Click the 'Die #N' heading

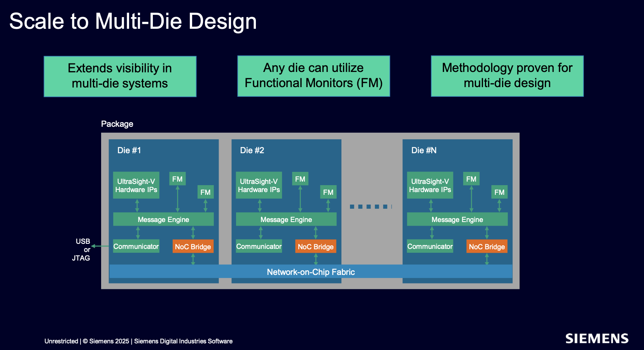[424, 150]
